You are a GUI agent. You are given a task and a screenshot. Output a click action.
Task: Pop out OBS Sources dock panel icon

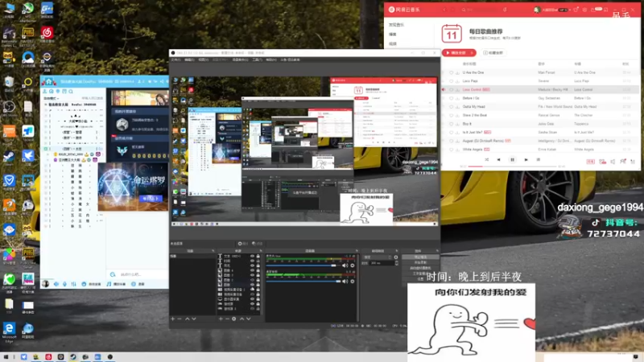(260, 251)
